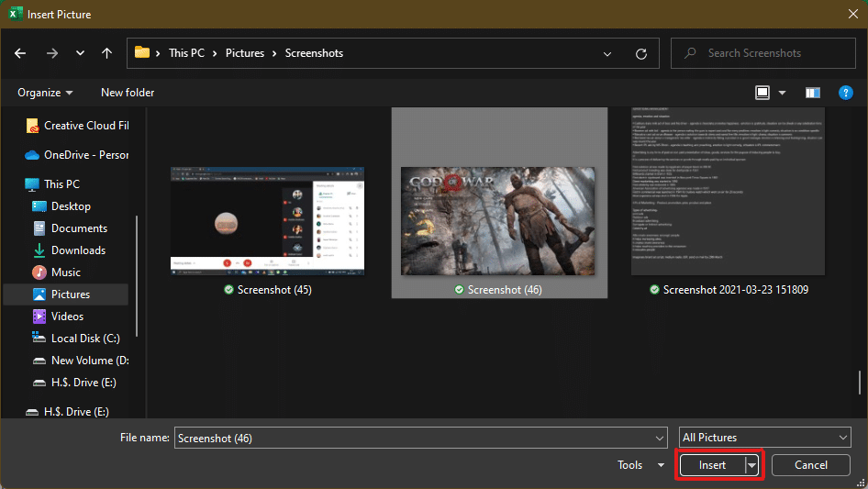Image resolution: width=868 pixels, height=489 pixels.
Task: Open help with the question mark icon
Action: (x=845, y=93)
